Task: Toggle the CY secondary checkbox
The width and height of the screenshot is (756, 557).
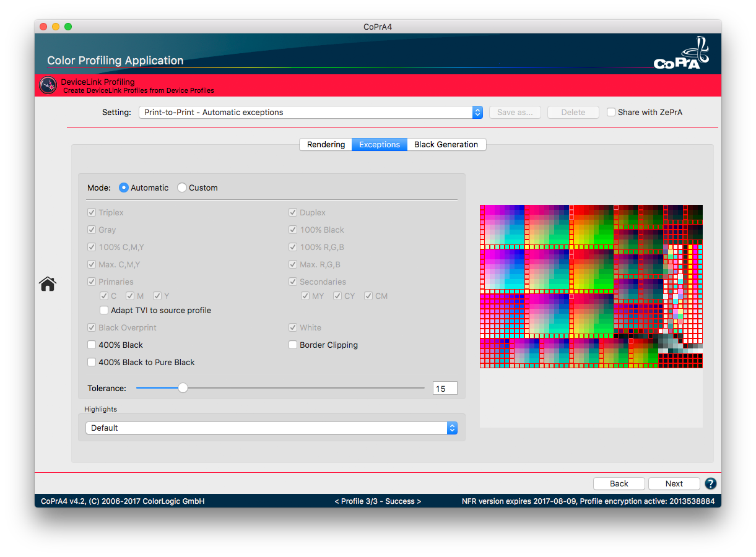Action: 337,296
